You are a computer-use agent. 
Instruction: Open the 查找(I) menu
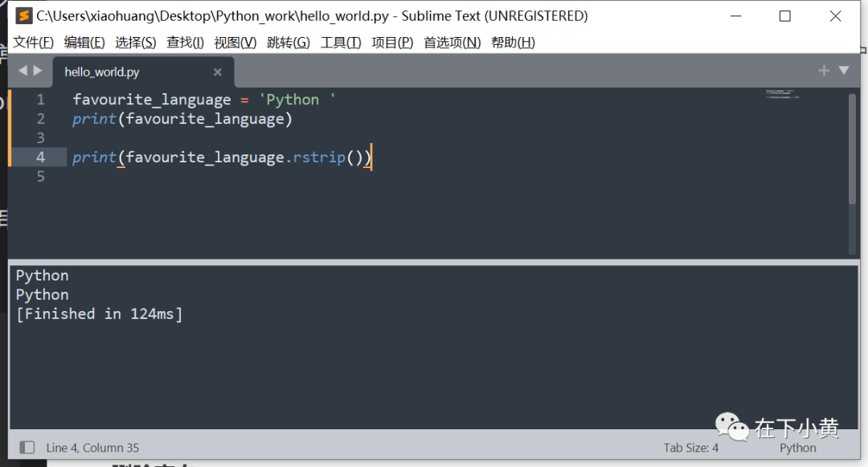pyautogui.click(x=185, y=43)
